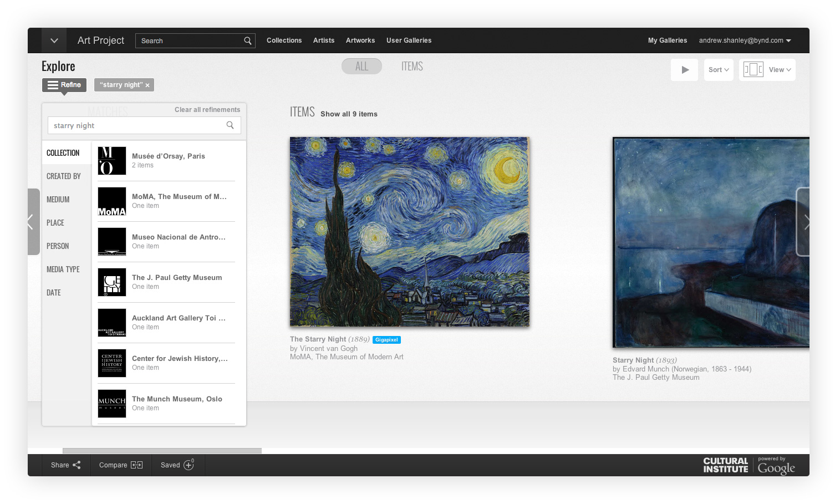This screenshot has height=504, width=840.
Task: Click The J. Paul Getty Museum caption link
Action: coord(656,378)
